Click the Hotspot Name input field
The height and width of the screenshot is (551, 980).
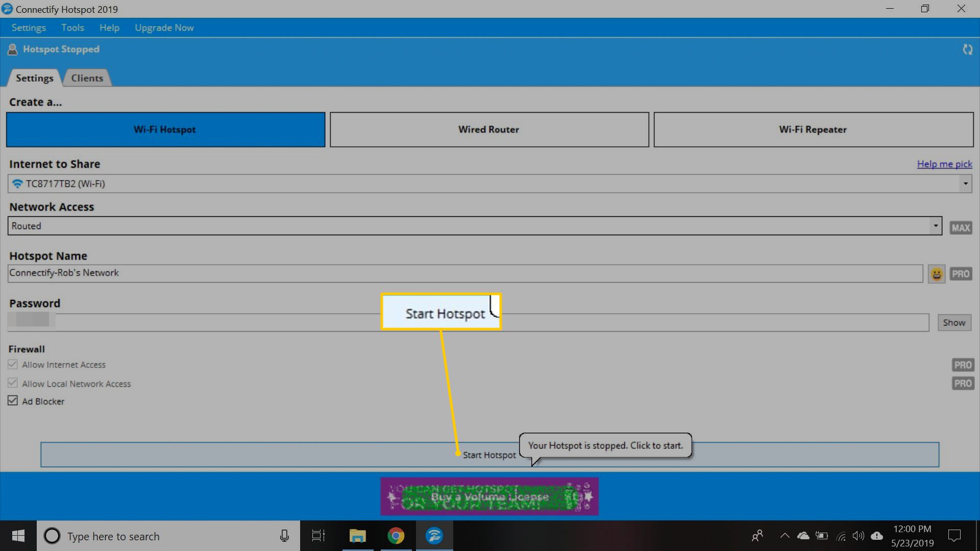467,272
